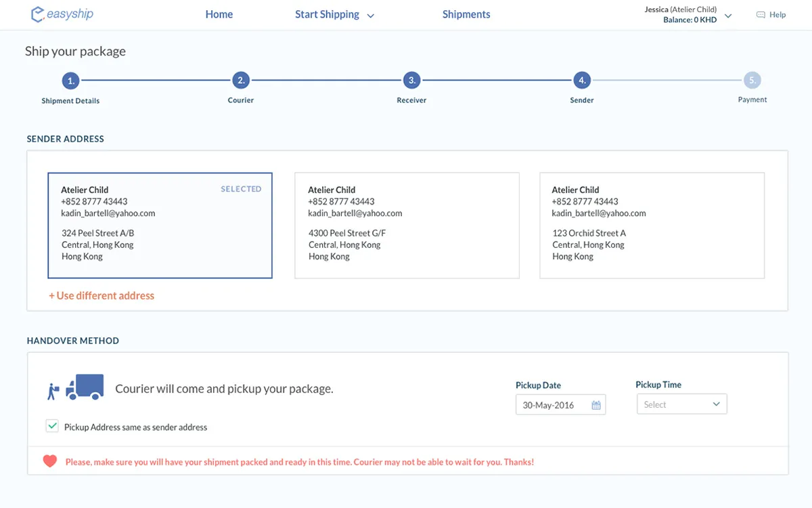Open the Help chat icon
812x508 pixels.
pyautogui.click(x=761, y=15)
